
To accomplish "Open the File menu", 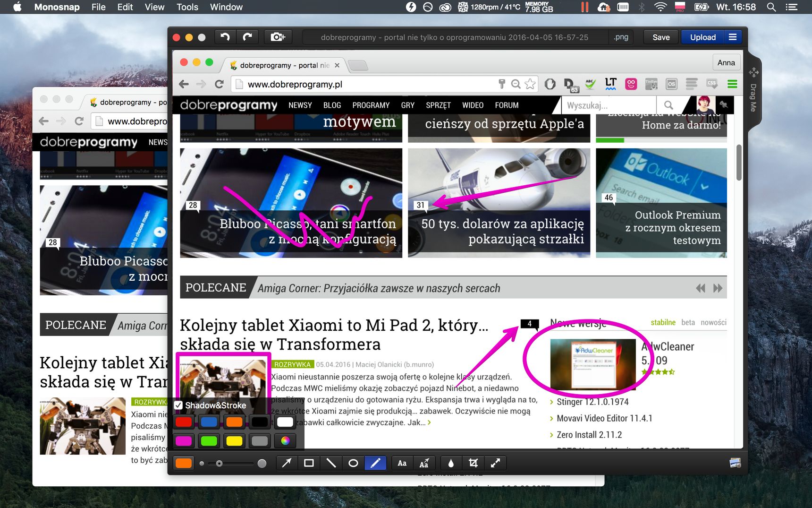I will point(99,7).
